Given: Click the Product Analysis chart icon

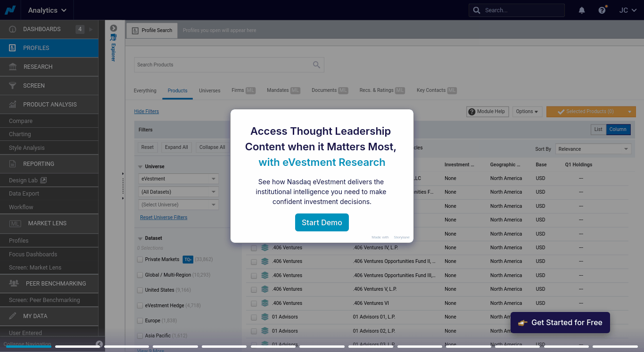Looking at the screenshot, I should click(13, 105).
